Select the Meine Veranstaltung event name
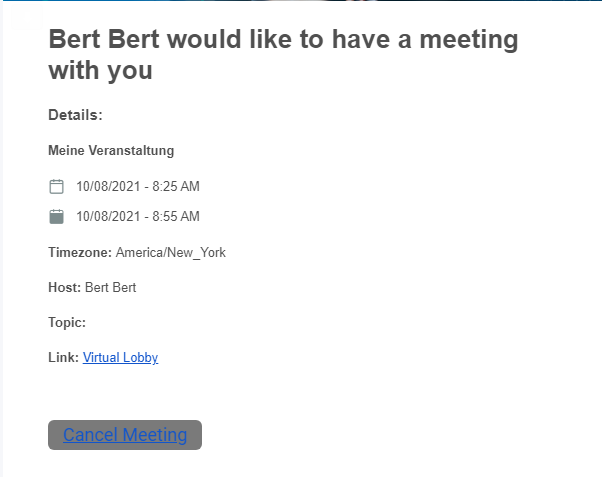 [x=111, y=150]
